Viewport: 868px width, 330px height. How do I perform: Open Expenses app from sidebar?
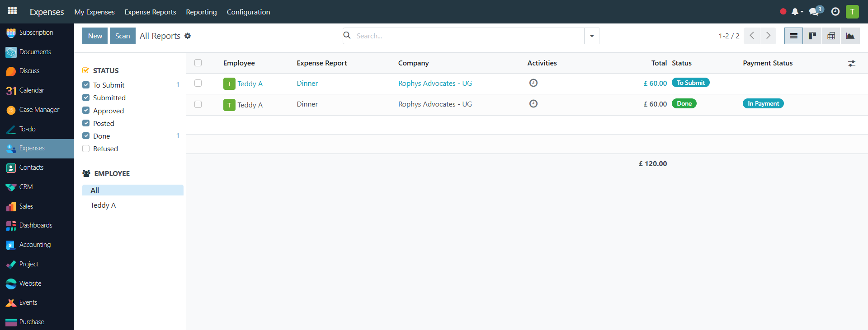click(37, 148)
